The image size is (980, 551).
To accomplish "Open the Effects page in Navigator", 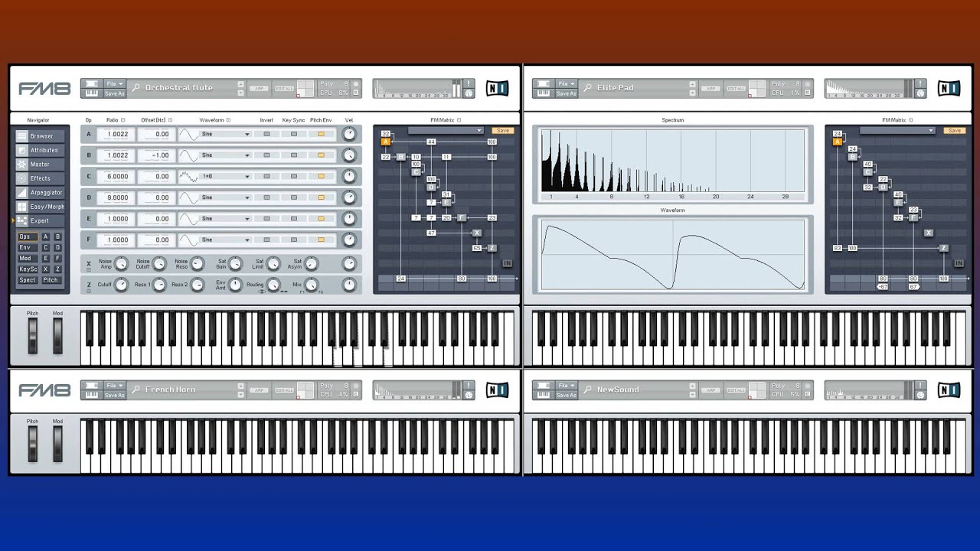I will click(x=41, y=178).
